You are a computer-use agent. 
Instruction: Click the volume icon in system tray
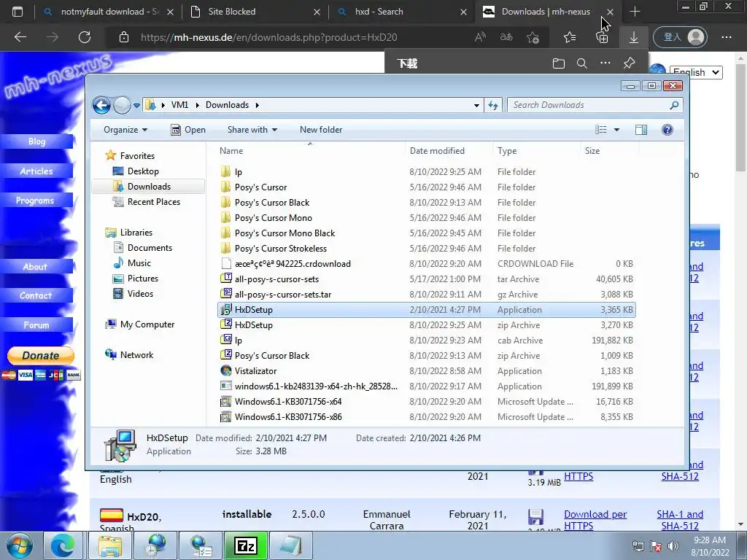point(673,546)
